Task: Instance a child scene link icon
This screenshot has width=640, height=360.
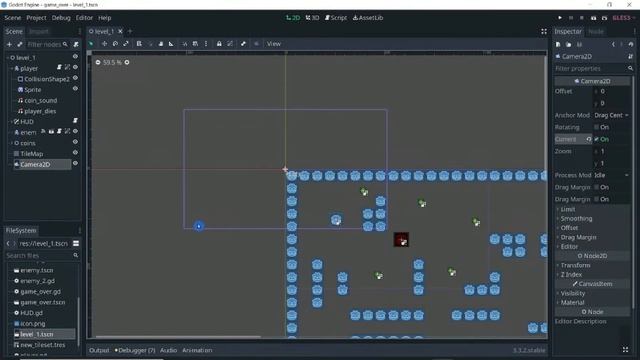Action: (20, 44)
